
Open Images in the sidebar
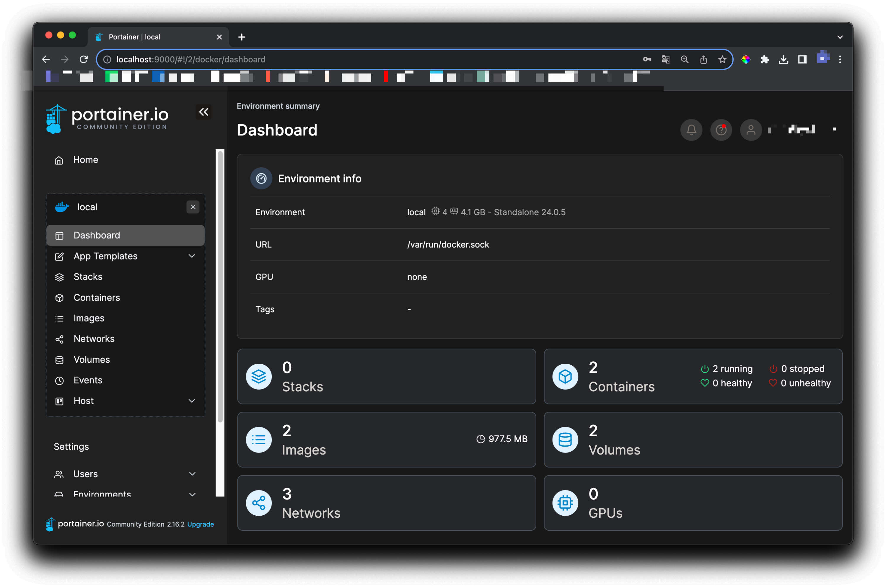(89, 318)
